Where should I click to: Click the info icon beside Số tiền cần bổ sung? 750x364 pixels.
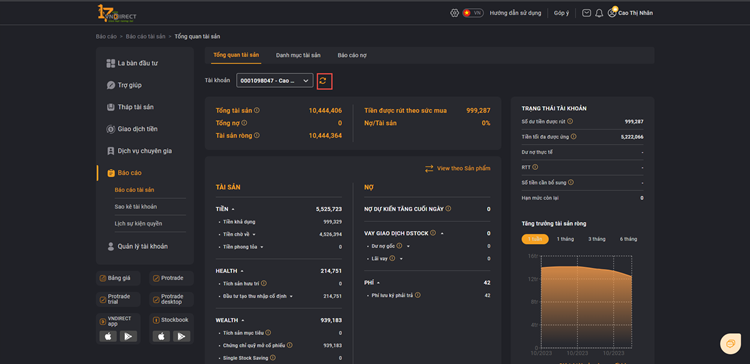point(571,182)
